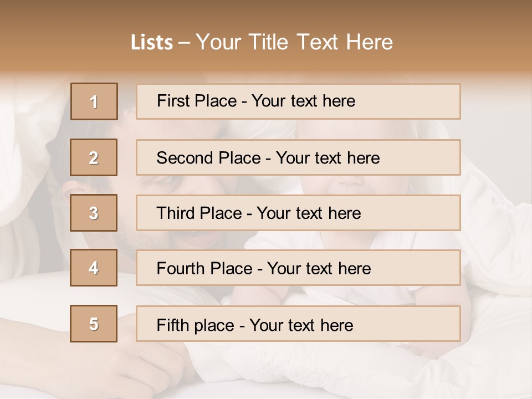
Task: Click the word 'First' in the list
Action: tap(173, 101)
